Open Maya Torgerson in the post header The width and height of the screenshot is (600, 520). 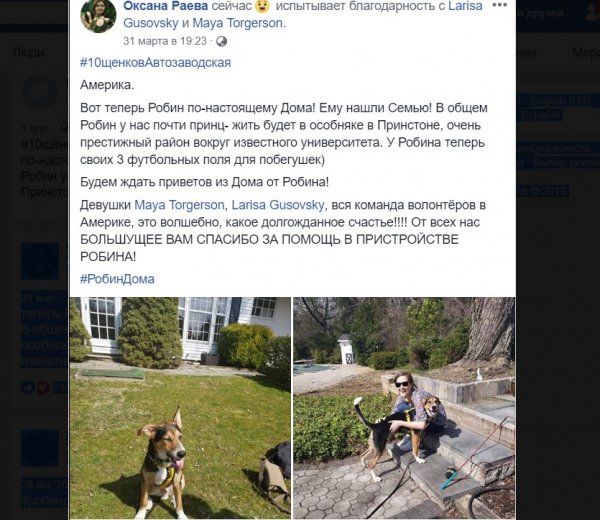(237, 23)
